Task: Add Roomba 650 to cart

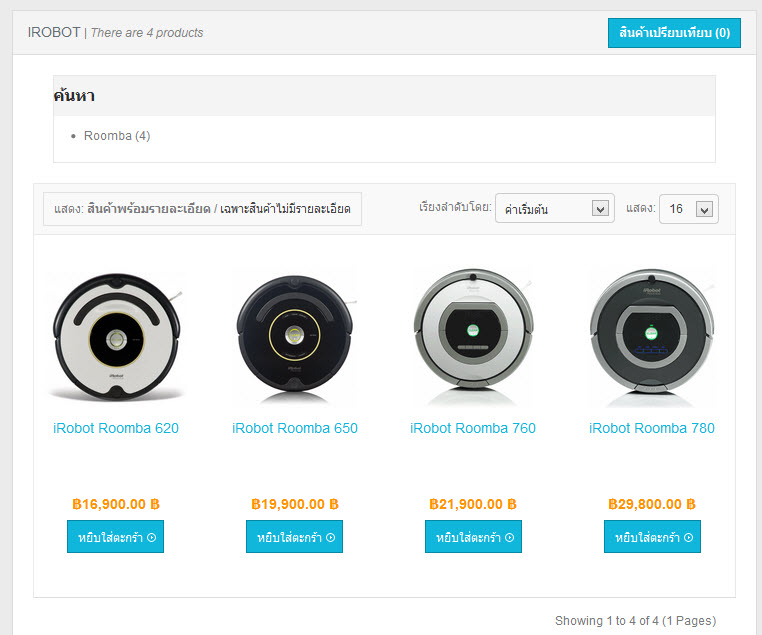Action: (x=294, y=537)
